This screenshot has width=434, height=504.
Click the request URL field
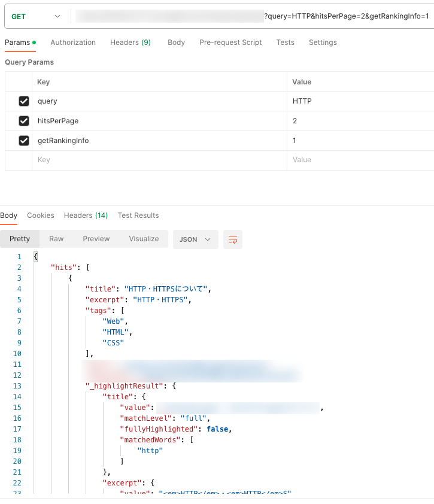253,16
